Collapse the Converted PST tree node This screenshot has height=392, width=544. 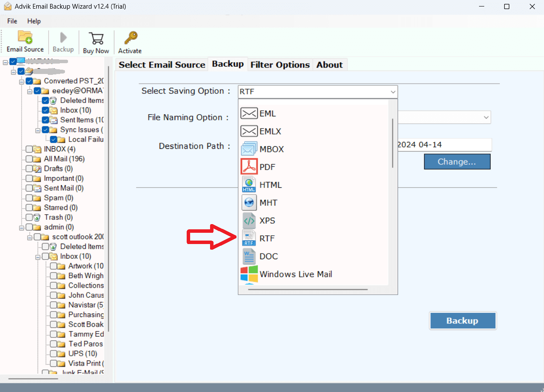tap(22, 81)
